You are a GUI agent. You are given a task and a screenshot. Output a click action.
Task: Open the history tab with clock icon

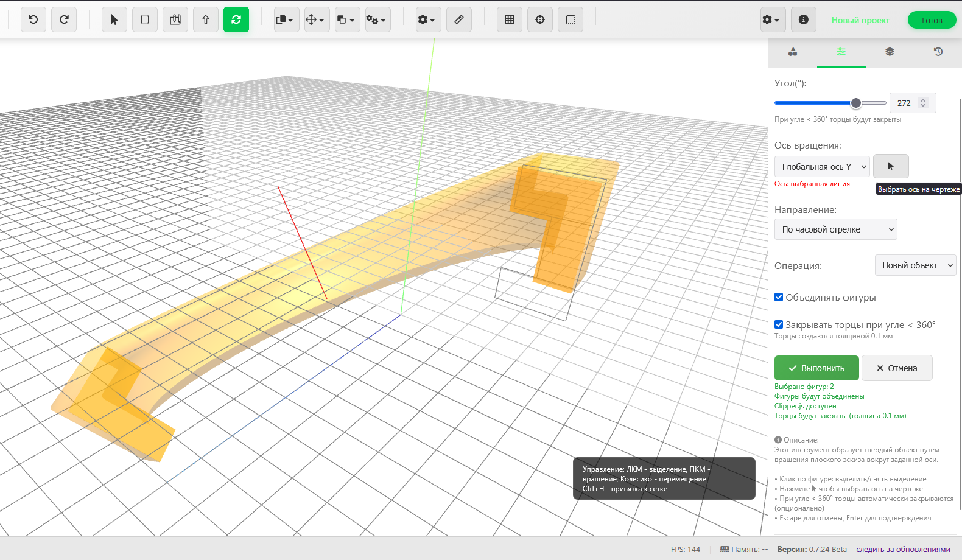tap(938, 52)
